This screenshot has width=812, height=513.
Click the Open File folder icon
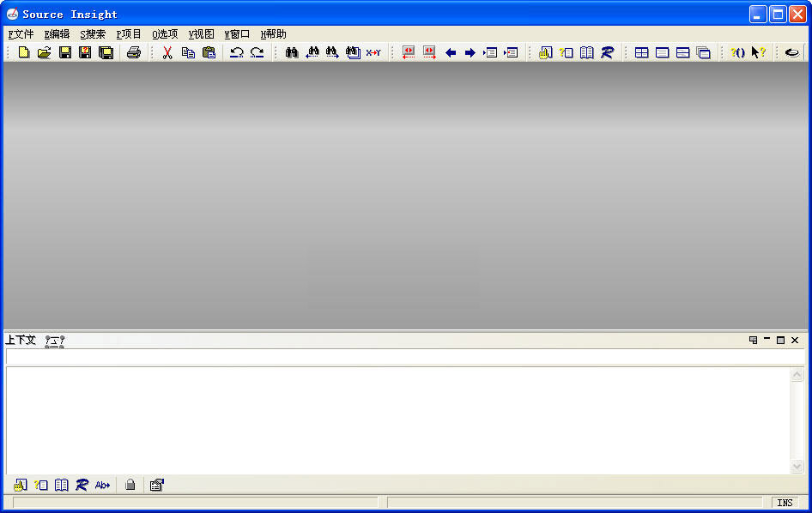(44, 53)
